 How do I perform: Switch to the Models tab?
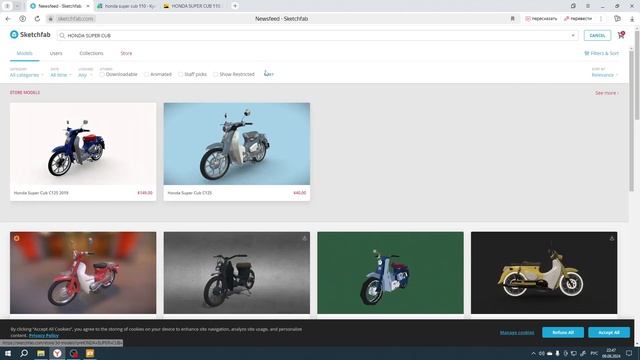tap(24, 53)
